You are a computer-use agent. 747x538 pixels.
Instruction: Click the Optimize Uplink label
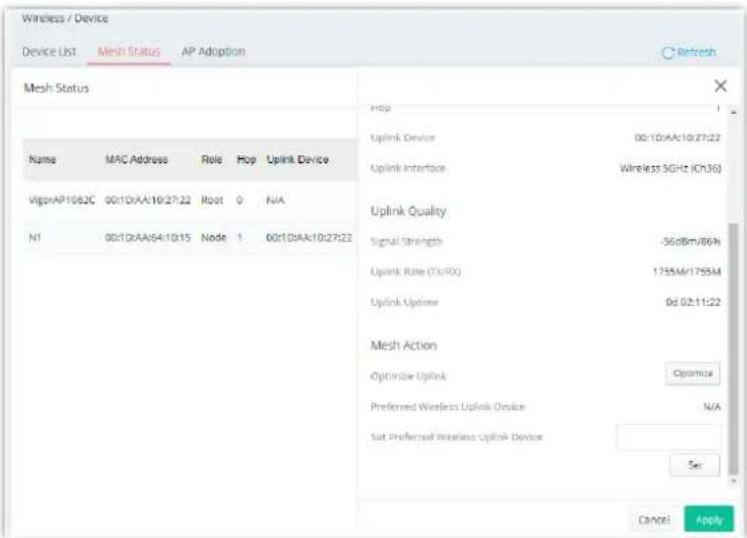click(408, 376)
